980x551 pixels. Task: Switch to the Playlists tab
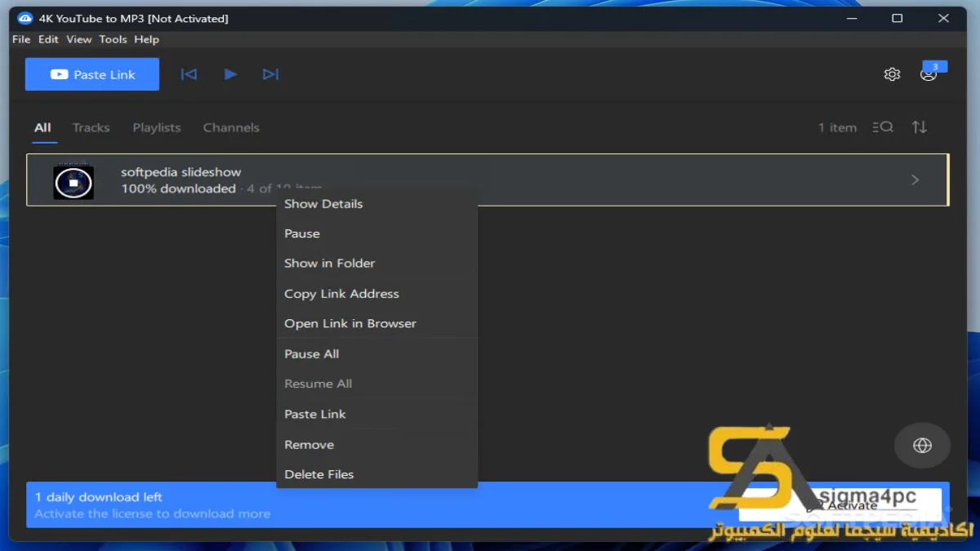[x=157, y=127]
